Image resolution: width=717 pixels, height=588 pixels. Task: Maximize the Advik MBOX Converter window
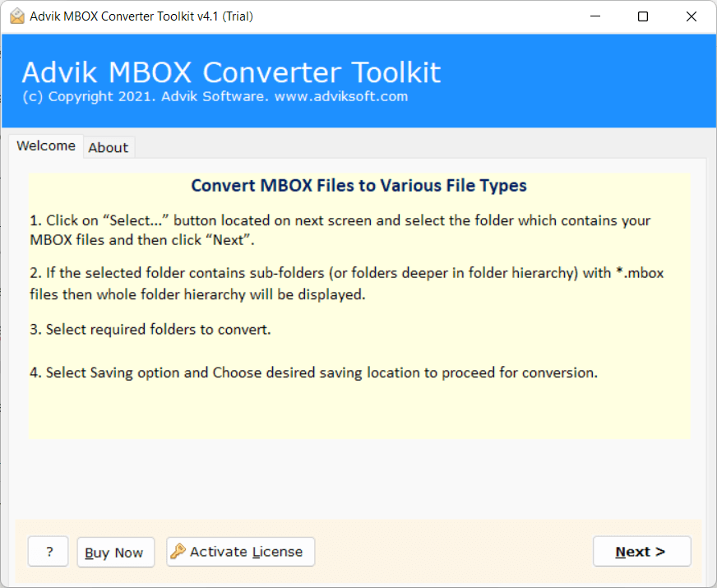point(643,16)
